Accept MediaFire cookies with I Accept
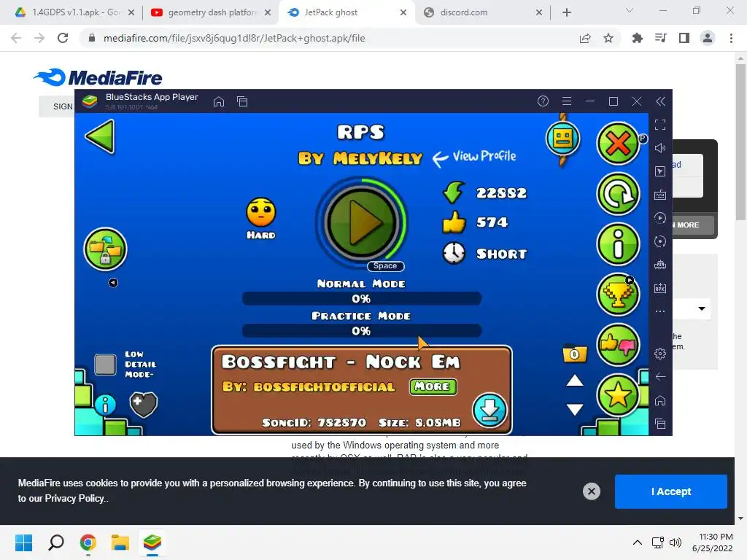Screen dimensions: 747x560 (x=671, y=491)
